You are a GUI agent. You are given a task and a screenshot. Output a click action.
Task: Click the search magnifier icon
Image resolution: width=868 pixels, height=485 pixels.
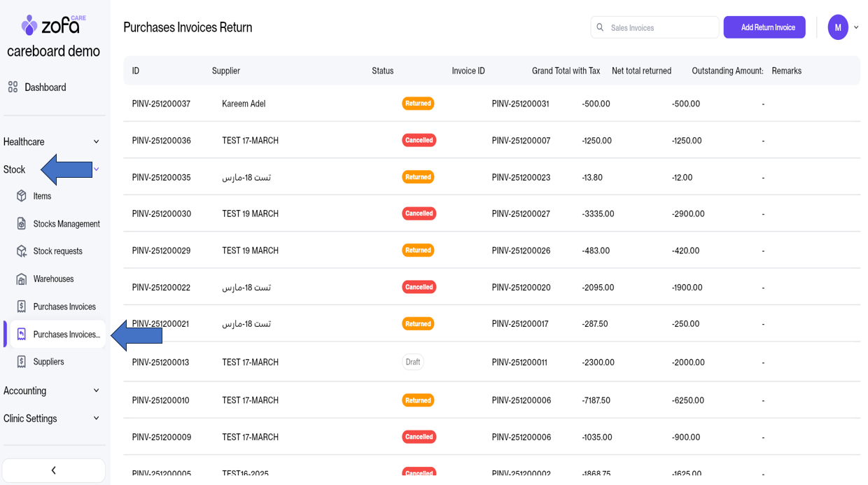click(600, 28)
